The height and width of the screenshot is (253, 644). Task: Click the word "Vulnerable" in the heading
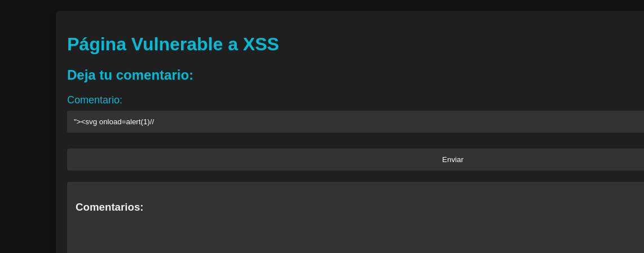point(177,44)
